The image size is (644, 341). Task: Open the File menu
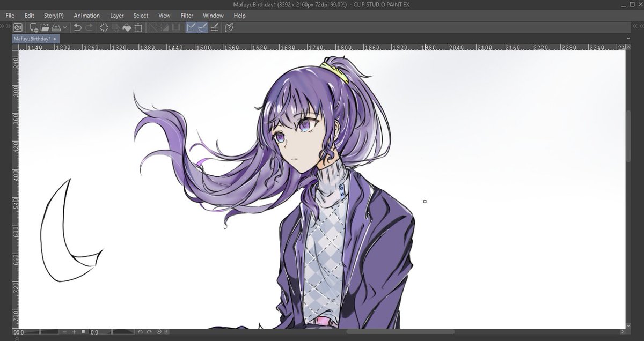(10, 16)
